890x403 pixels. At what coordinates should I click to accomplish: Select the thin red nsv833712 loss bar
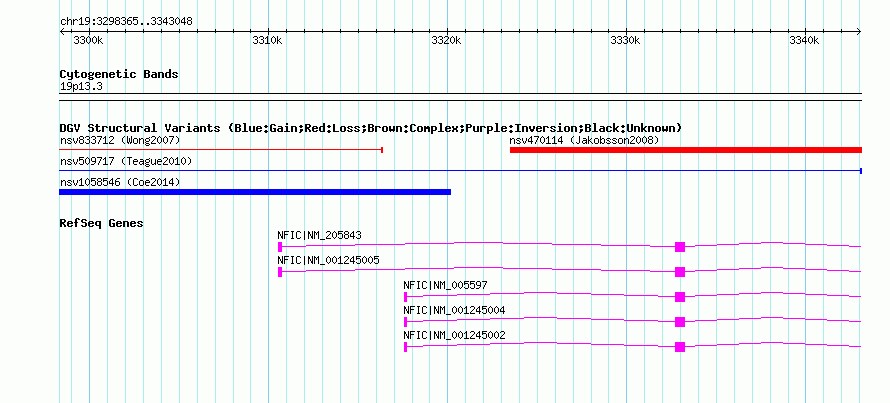tap(221, 150)
